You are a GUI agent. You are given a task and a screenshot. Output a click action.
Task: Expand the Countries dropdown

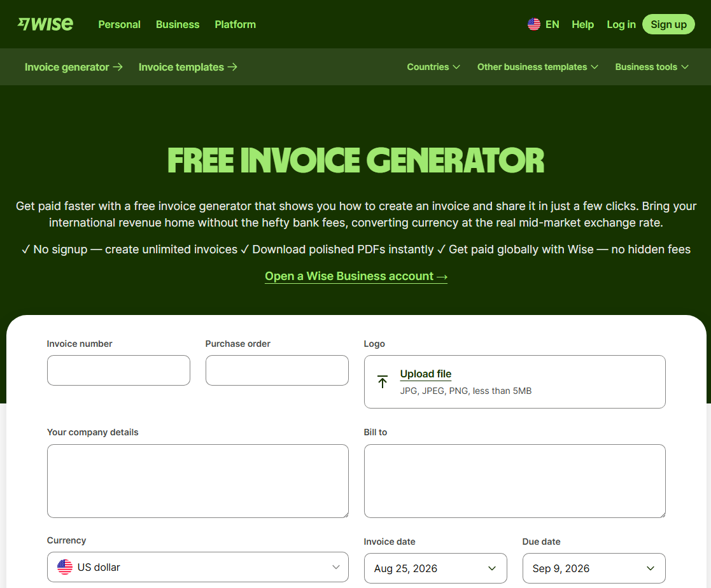433,67
